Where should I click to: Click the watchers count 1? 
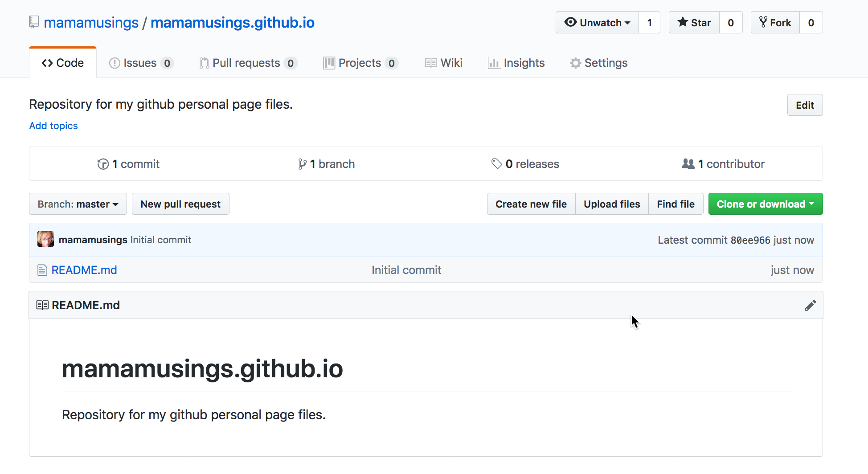coord(649,22)
